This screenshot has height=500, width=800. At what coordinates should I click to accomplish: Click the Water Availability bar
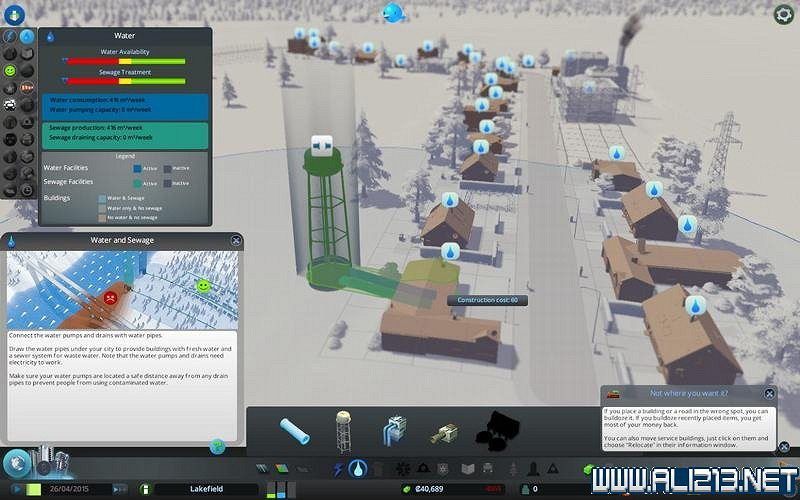[x=125, y=61]
